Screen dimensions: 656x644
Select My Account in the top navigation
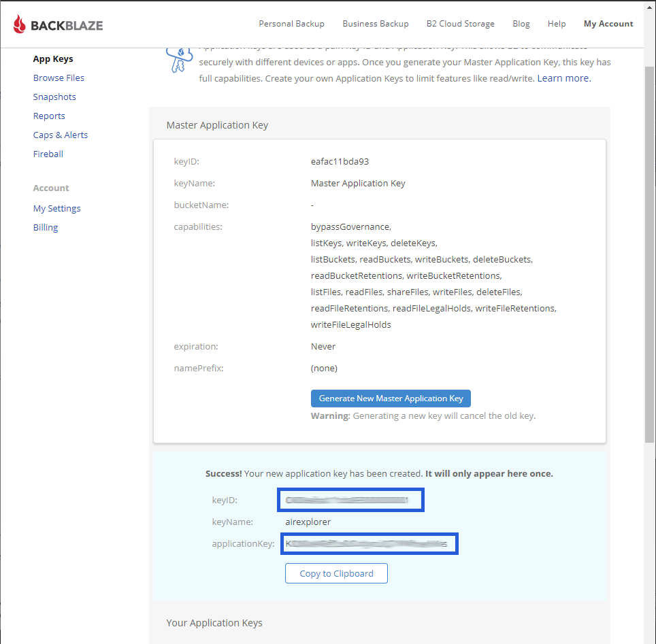pos(608,24)
